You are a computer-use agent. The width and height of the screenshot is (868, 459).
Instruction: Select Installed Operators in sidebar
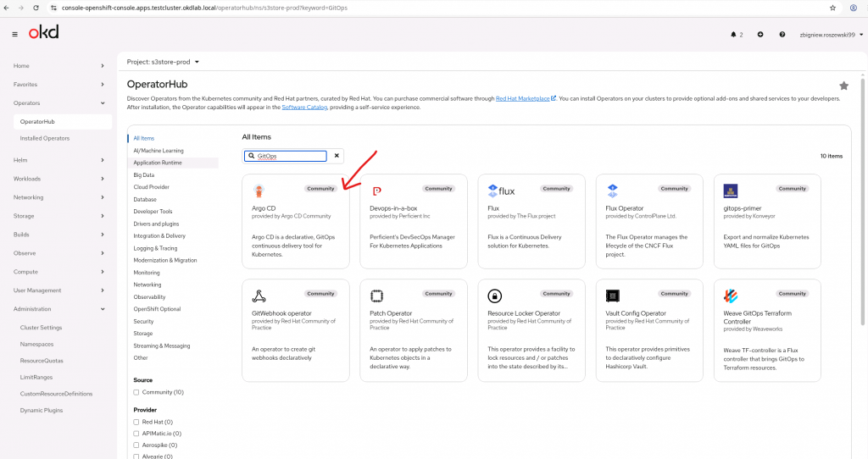(45, 138)
